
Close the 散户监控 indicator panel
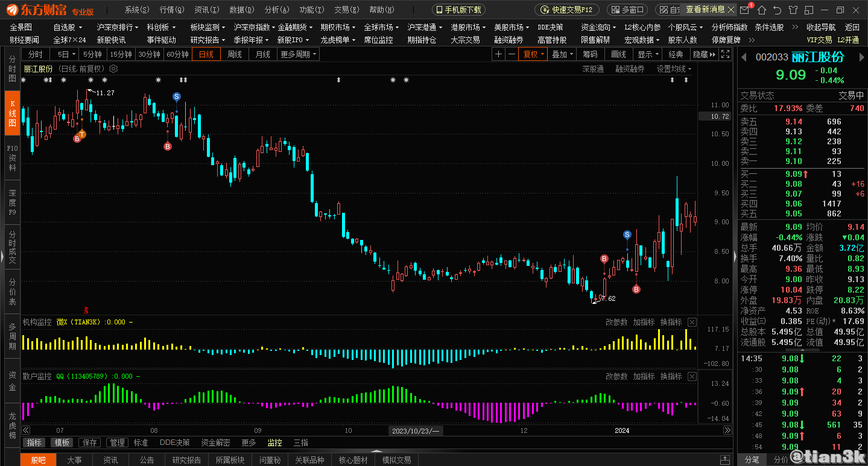click(x=692, y=376)
